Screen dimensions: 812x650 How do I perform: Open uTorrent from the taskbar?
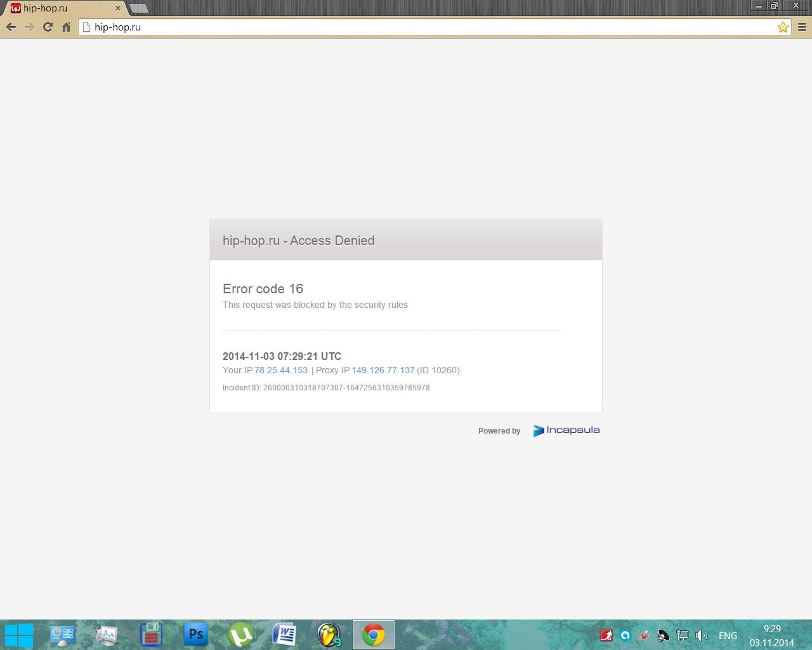pos(240,635)
